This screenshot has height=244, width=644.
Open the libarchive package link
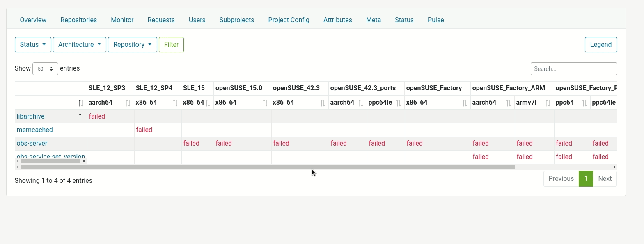(x=30, y=116)
